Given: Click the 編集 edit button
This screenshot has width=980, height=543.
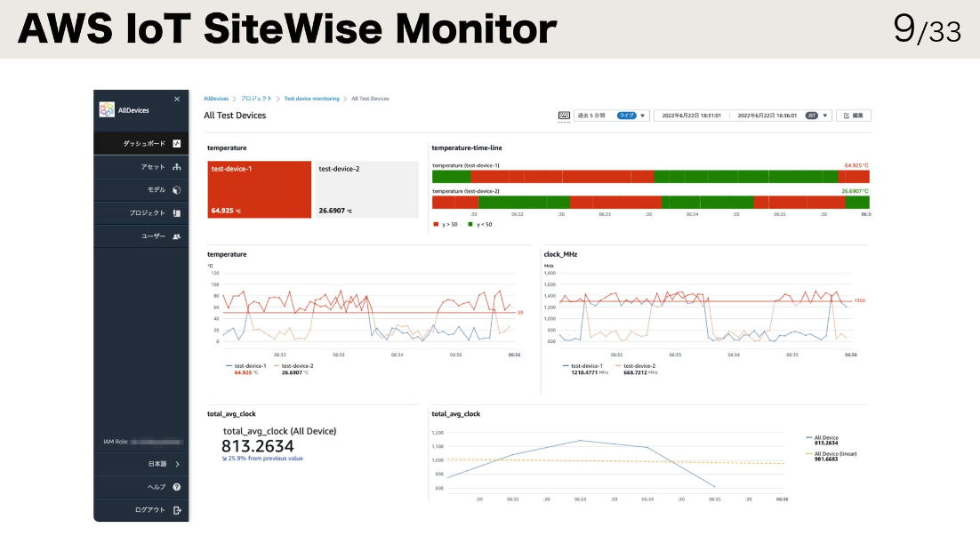Looking at the screenshot, I should pyautogui.click(x=853, y=116).
